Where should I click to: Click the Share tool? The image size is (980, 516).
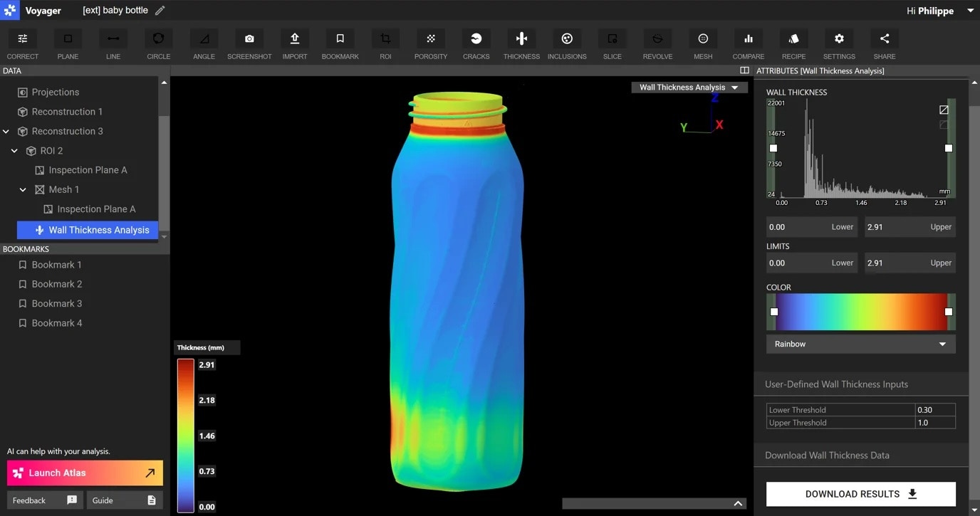point(885,45)
